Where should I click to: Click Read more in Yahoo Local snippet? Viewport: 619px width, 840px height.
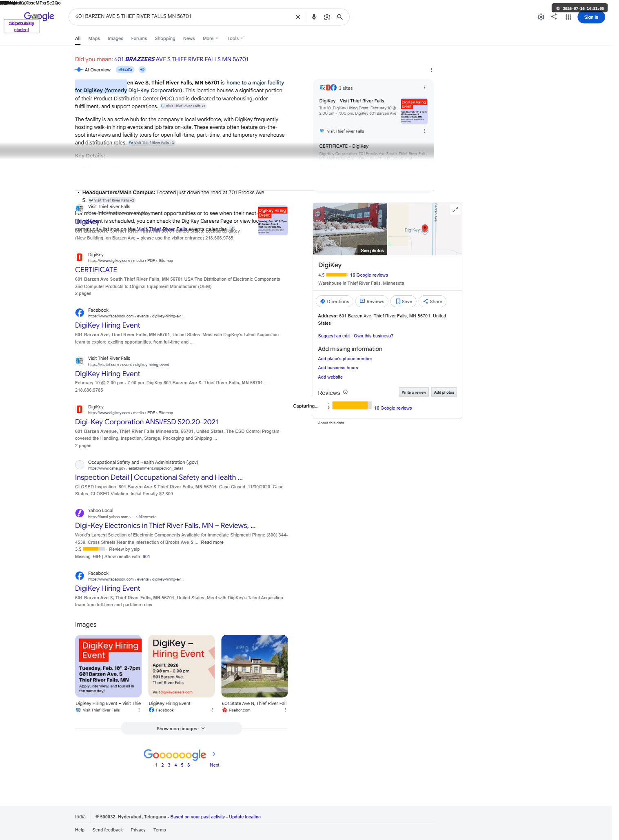click(212, 542)
